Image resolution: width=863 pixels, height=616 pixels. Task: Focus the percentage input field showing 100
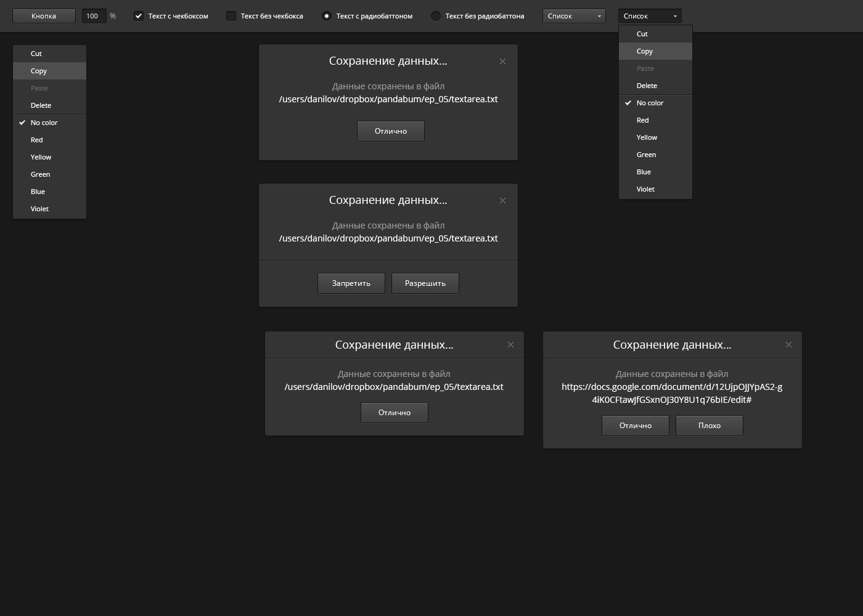click(94, 16)
